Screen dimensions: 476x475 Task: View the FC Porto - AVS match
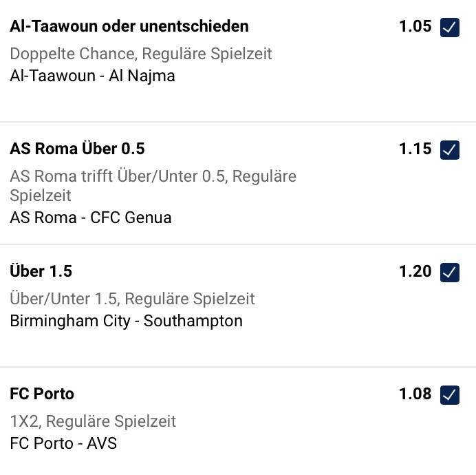[x=63, y=443]
